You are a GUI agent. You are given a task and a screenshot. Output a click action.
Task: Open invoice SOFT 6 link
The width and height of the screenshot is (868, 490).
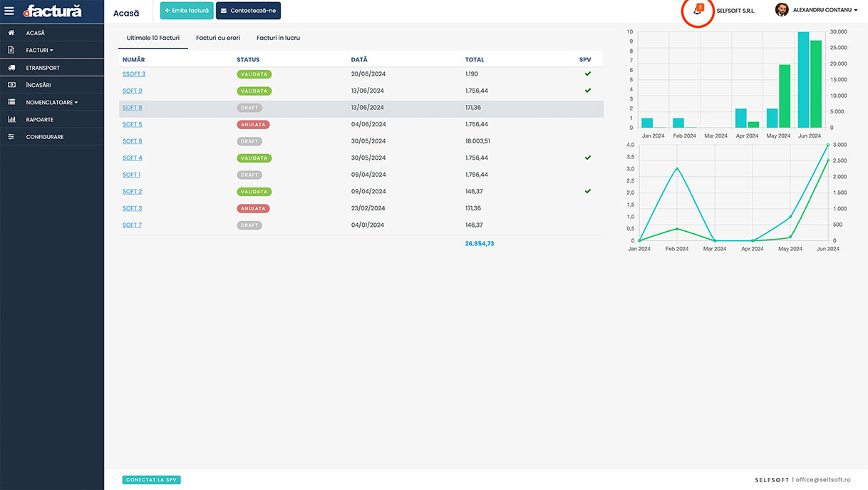[132, 141]
